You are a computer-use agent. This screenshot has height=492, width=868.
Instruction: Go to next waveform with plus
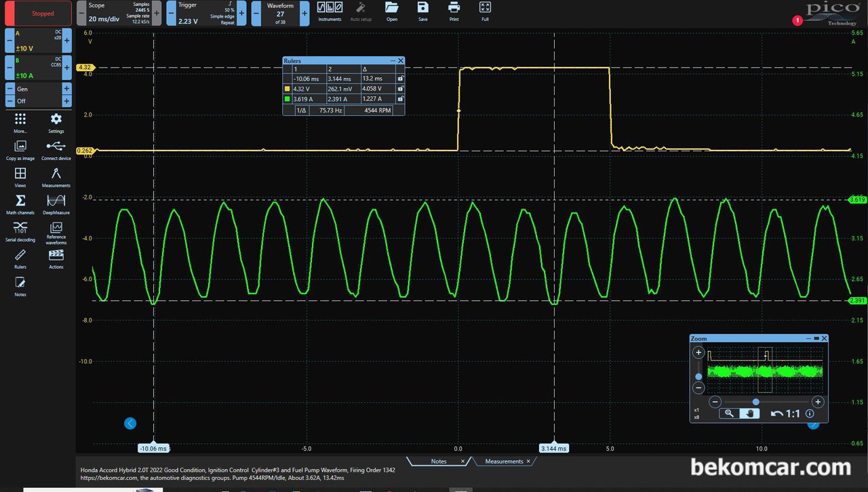coord(304,14)
